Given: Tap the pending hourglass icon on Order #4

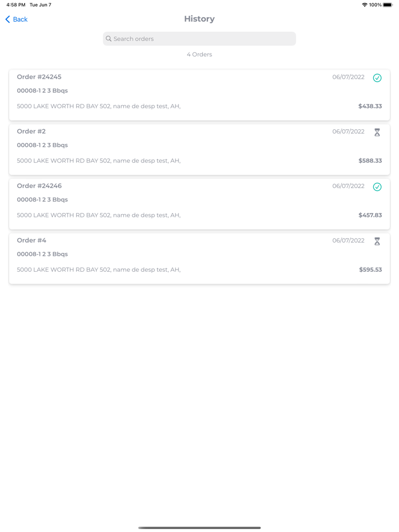Looking at the screenshot, I should [377, 241].
